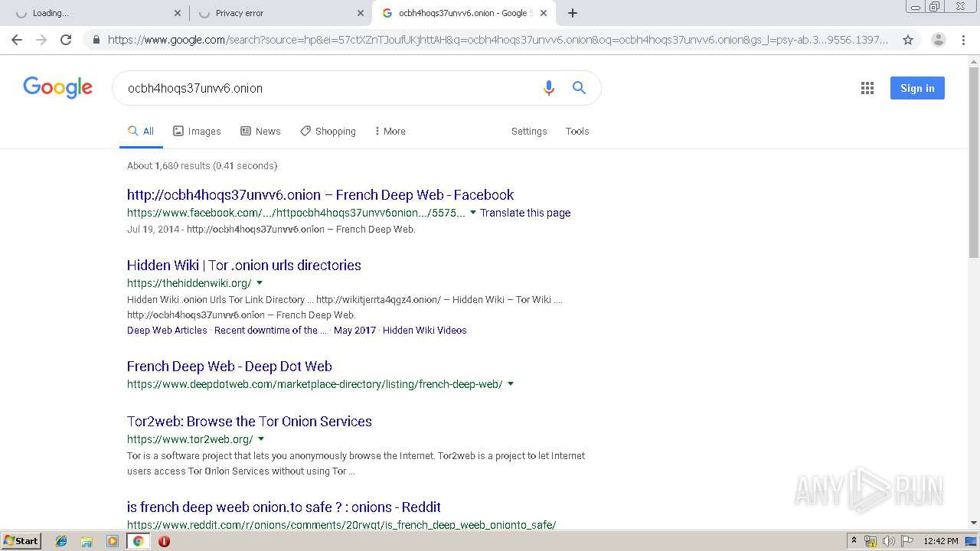Click the Sign in button
The height and width of the screenshot is (551, 980).
(917, 88)
